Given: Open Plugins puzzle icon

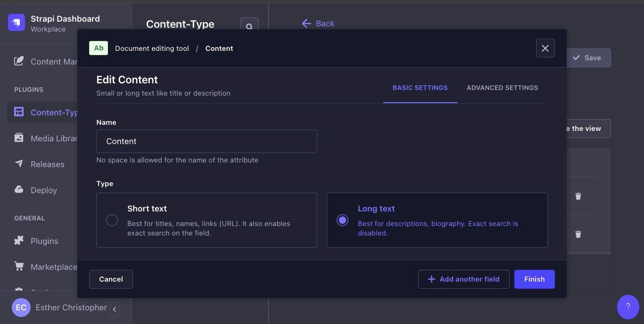Looking at the screenshot, I should [19, 241].
